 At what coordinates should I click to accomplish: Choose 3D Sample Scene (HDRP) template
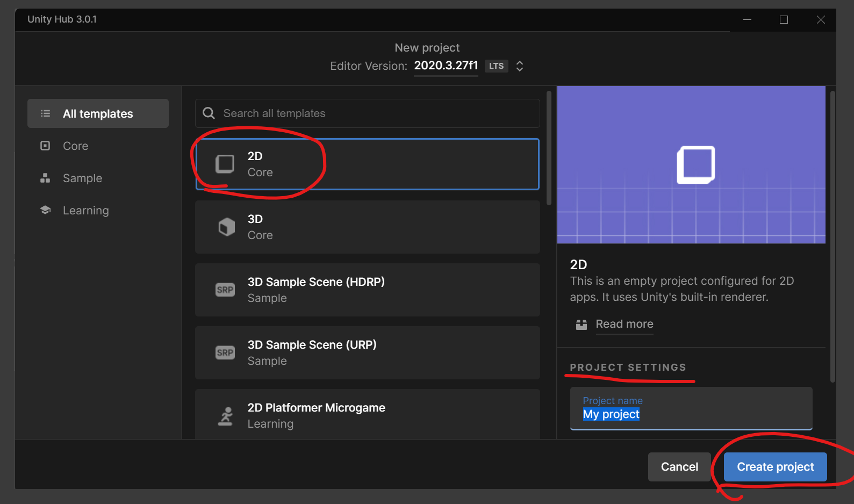[367, 290]
